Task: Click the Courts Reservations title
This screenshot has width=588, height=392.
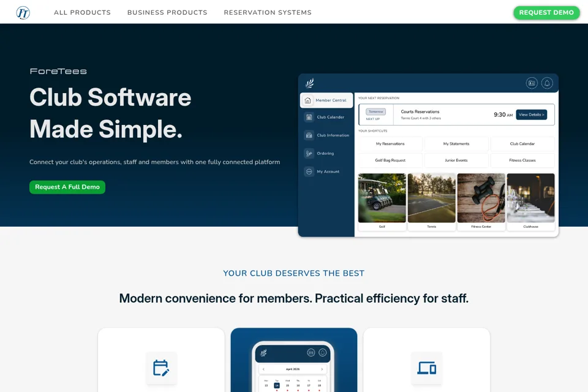Action: (420, 111)
